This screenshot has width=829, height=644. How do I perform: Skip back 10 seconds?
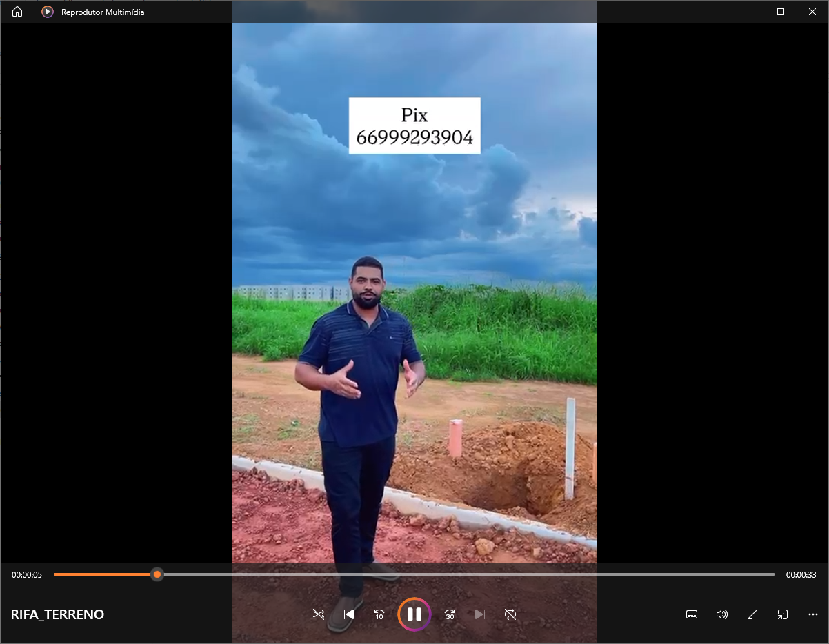tap(379, 614)
